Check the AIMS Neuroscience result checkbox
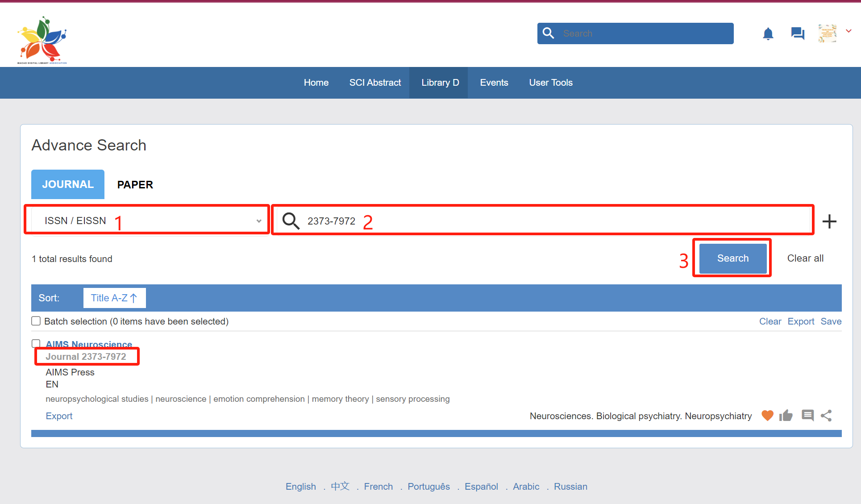The height and width of the screenshot is (504, 861). tap(36, 343)
